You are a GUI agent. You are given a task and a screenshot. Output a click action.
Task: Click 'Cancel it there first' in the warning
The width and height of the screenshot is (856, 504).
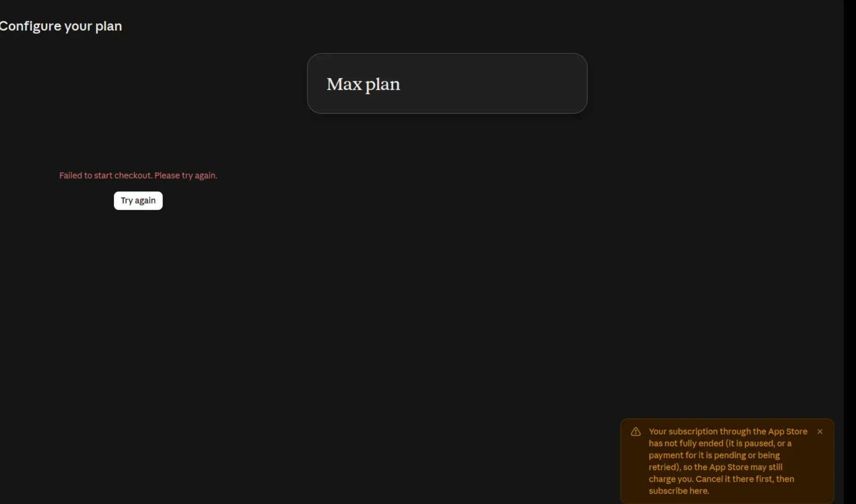(734, 479)
